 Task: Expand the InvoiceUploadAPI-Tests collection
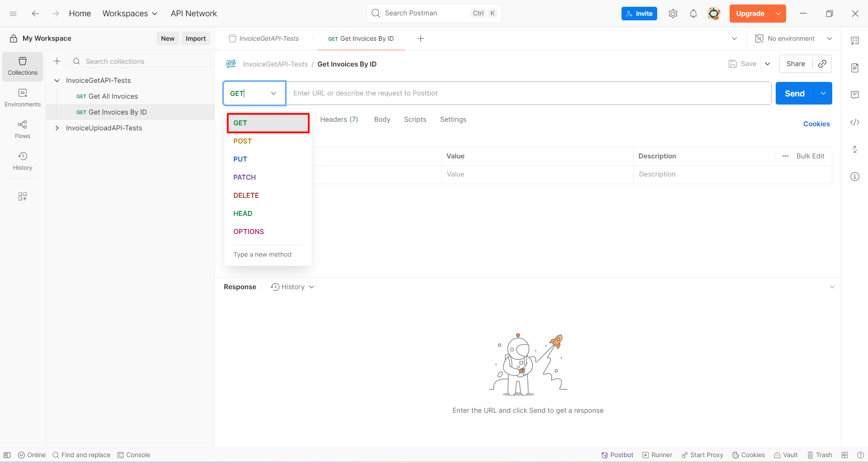point(57,128)
